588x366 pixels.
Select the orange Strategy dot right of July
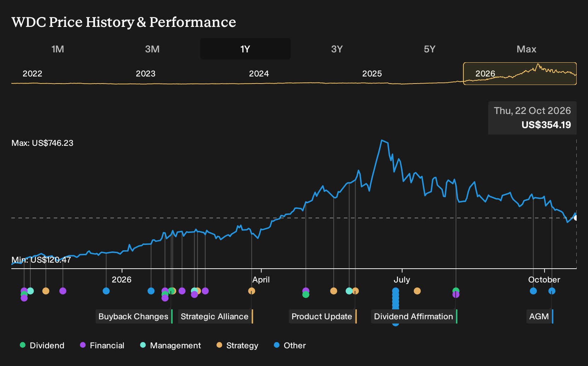(417, 291)
